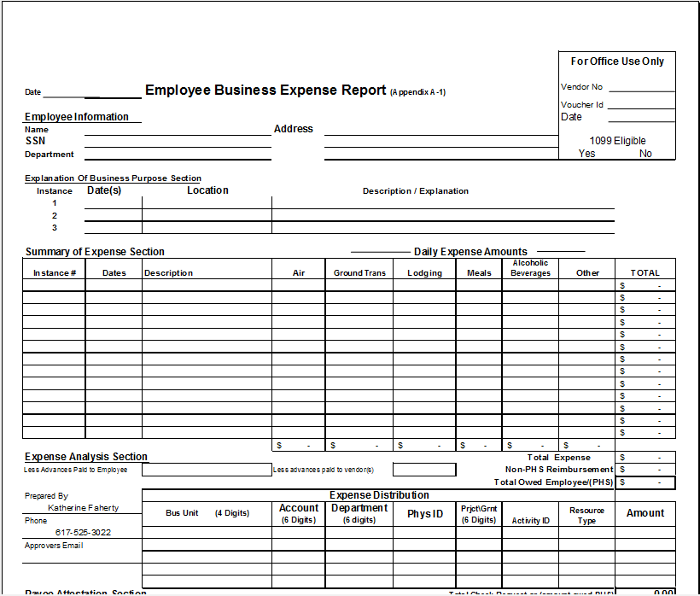700x596 pixels.
Task: Select the Date(s) cell for instance 2
Action: point(113,216)
